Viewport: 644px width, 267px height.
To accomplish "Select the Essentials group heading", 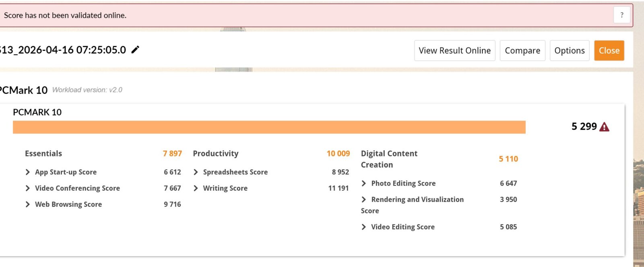I will click(43, 154).
